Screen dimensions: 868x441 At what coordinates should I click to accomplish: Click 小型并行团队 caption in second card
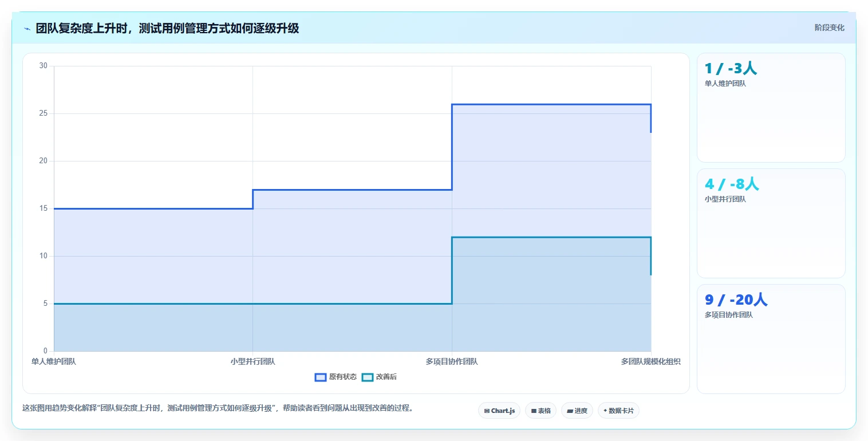tap(725, 199)
